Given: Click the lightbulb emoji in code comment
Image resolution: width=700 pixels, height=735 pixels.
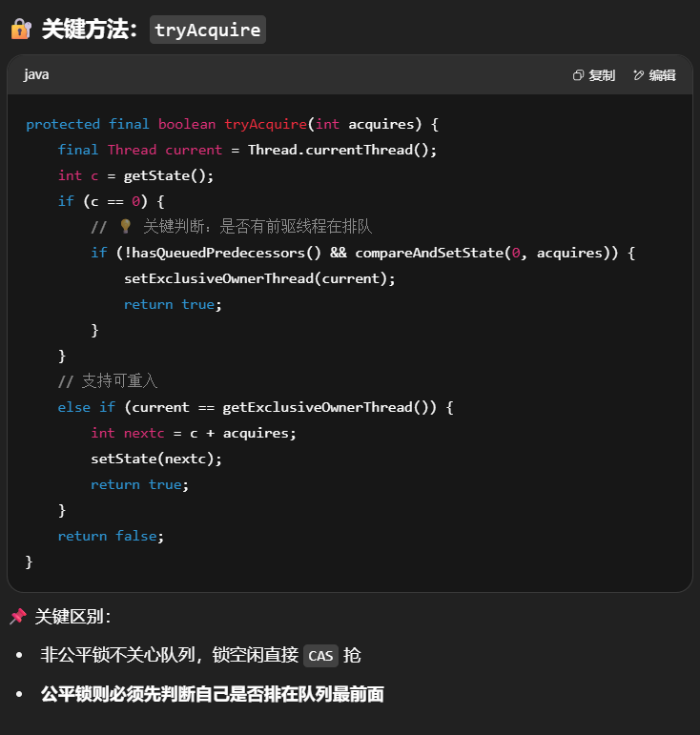Looking at the screenshot, I should 125,227.
